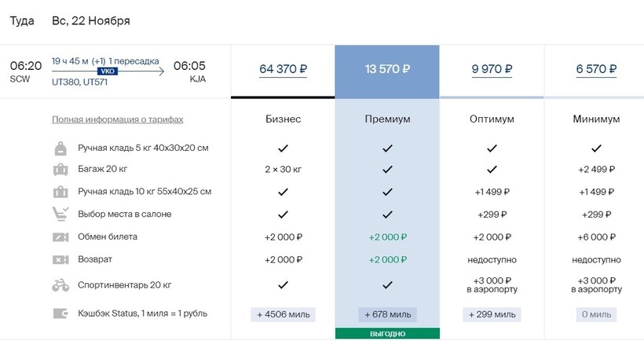Image resolution: width=644 pixels, height=341 pixels.
Task: Click the seat selection icon
Action: [x=60, y=214]
